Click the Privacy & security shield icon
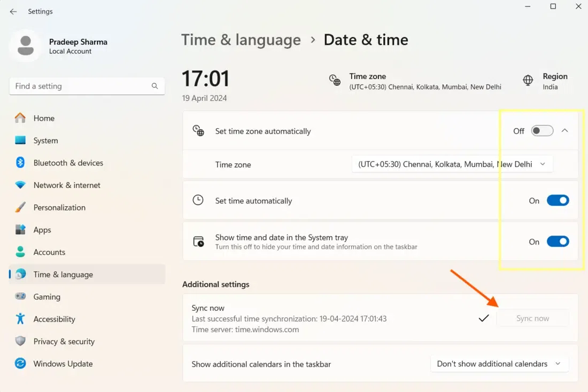This screenshot has width=588, height=392. pos(20,341)
